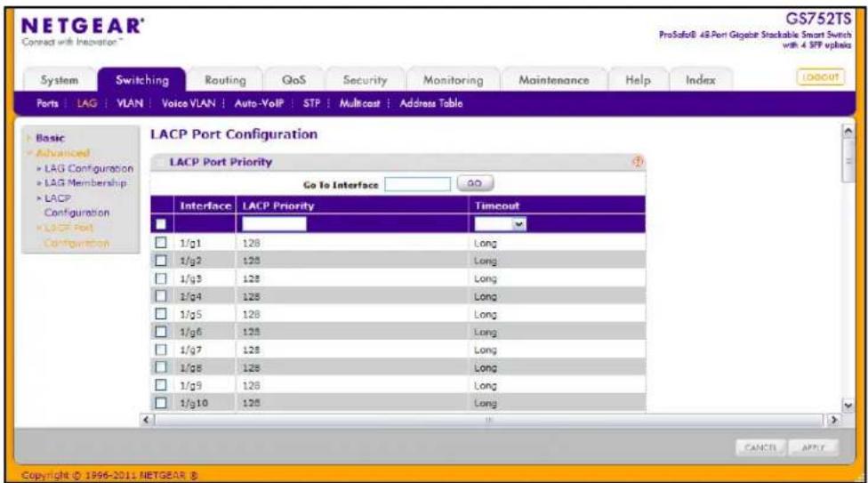The width and height of the screenshot is (868, 483).
Task: Click the horizontal scrollbar track
Action: pyautogui.click(x=489, y=420)
